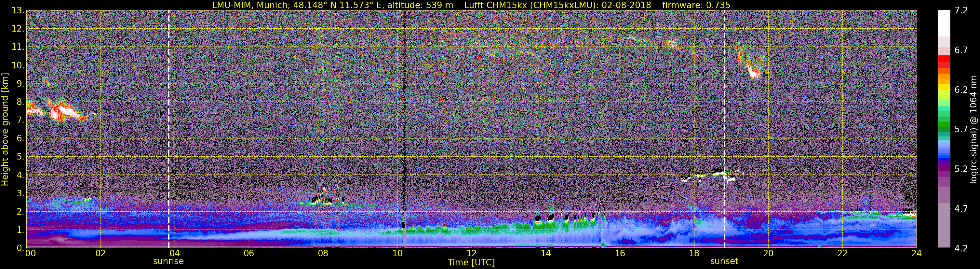The width and height of the screenshot is (980, 269).
Task: Click the time axis tick label 12
Action: pyautogui.click(x=471, y=253)
